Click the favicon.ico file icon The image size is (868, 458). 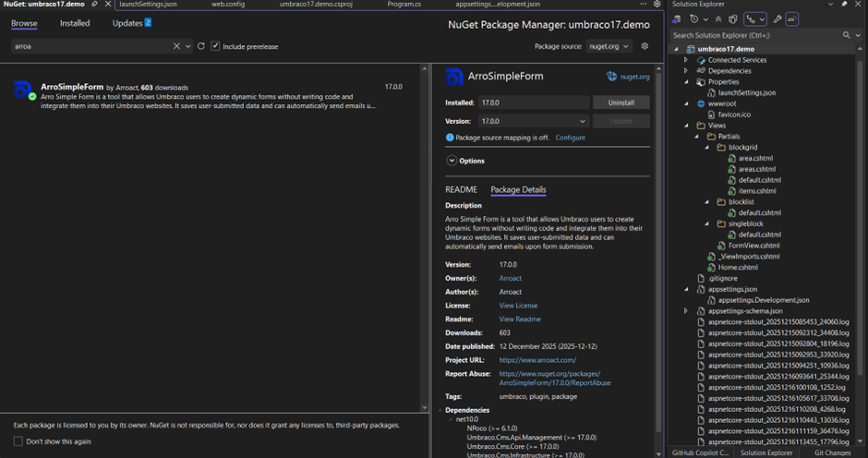click(x=711, y=114)
